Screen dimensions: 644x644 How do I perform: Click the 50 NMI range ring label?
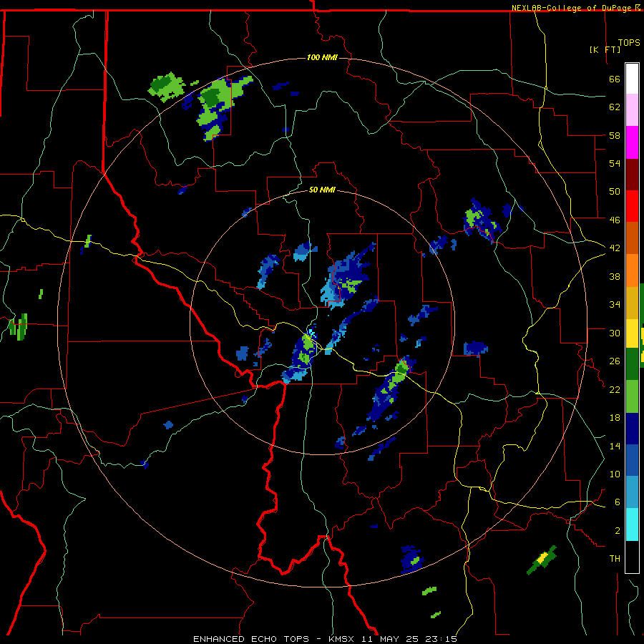point(322,190)
